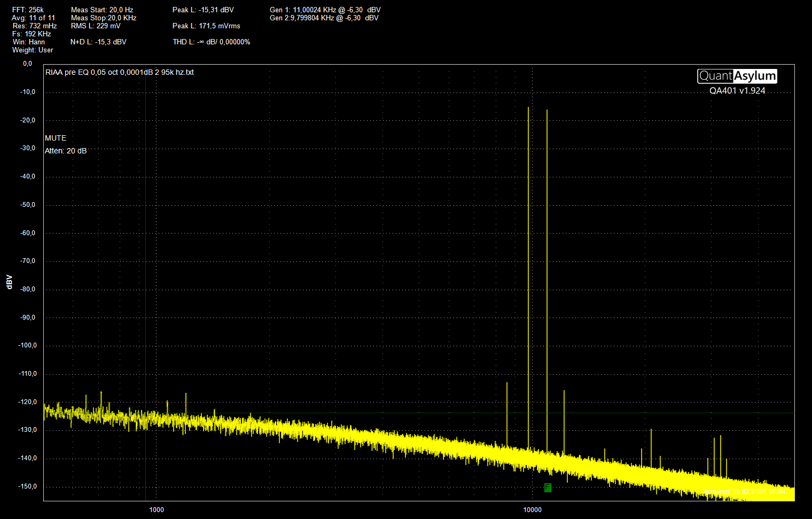Click the MUTE indicator on the graph

point(56,138)
